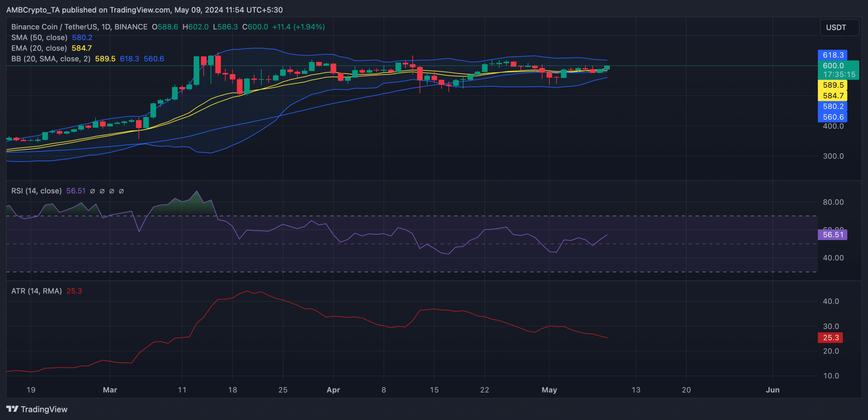Click the TradingView logo in the footer

[37, 409]
